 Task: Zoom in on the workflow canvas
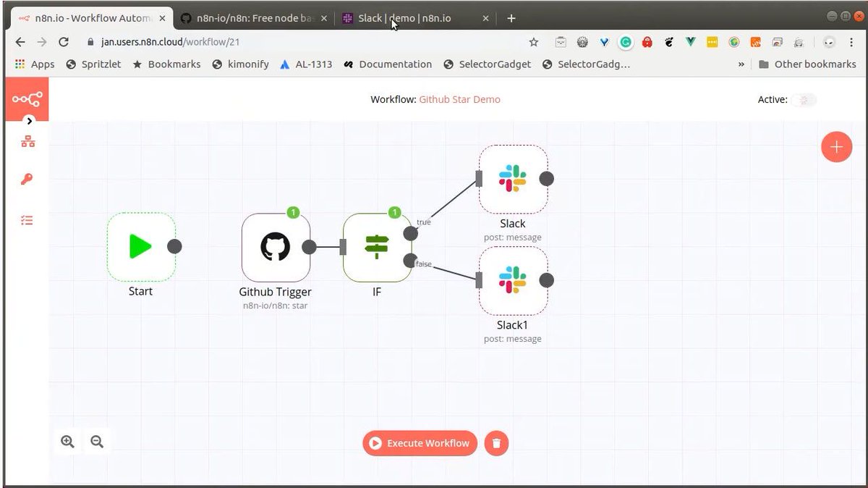pyautogui.click(x=68, y=442)
